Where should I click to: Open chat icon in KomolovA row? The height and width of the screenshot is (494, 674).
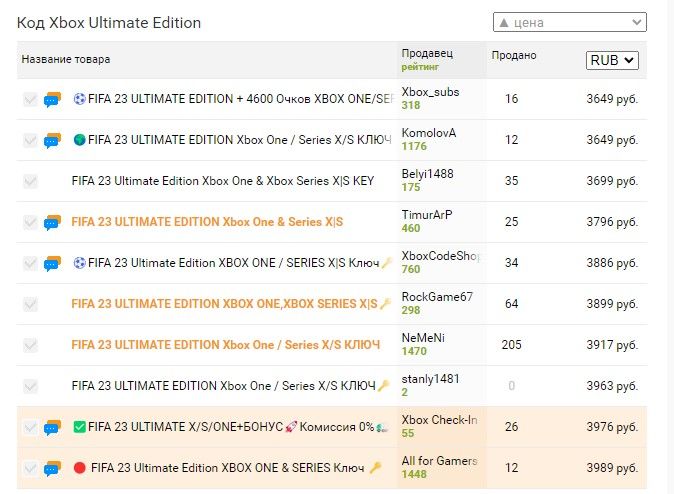tap(52, 140)
